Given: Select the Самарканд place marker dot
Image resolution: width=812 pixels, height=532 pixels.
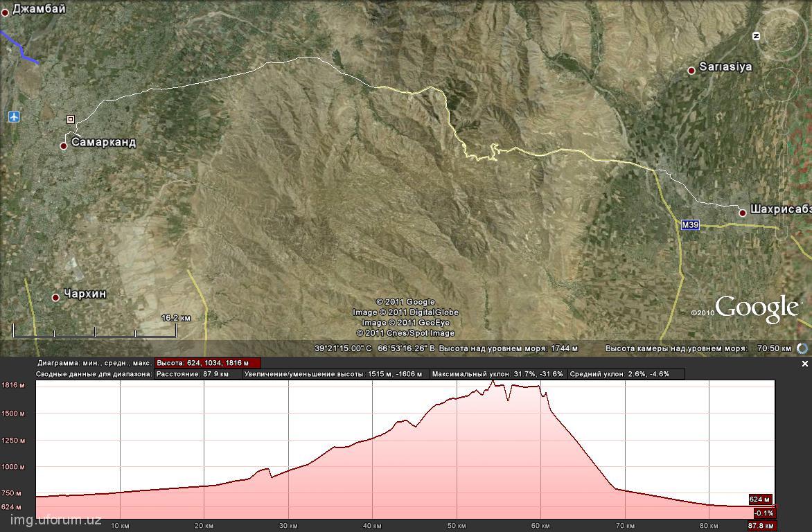Looking at the screenshot, I should coord(64,145).
